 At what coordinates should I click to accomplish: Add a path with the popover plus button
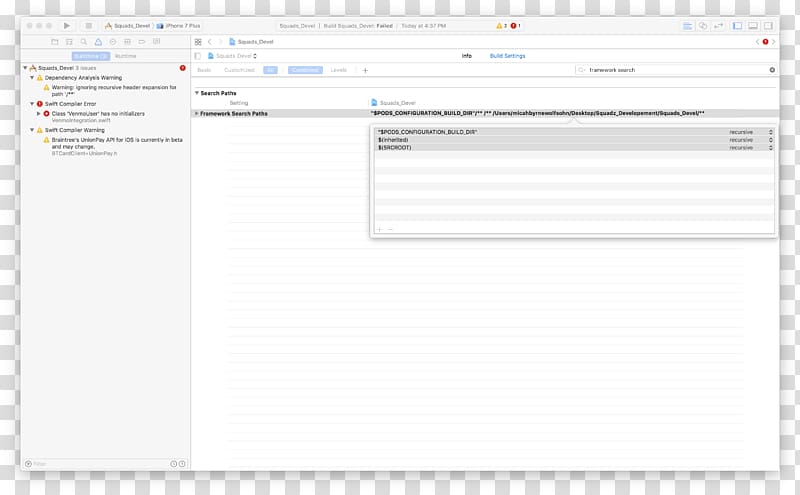click(x=380, y=229)
